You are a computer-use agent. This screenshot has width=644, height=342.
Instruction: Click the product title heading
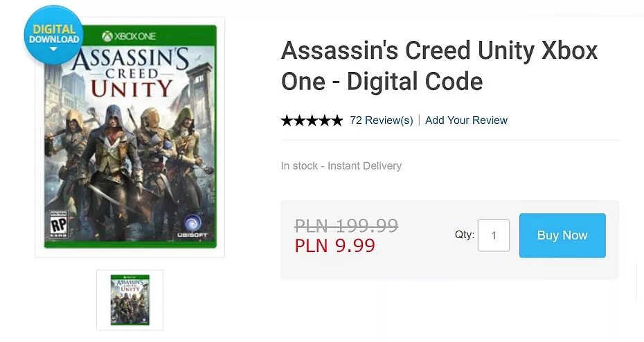click(x=439, y=66)
